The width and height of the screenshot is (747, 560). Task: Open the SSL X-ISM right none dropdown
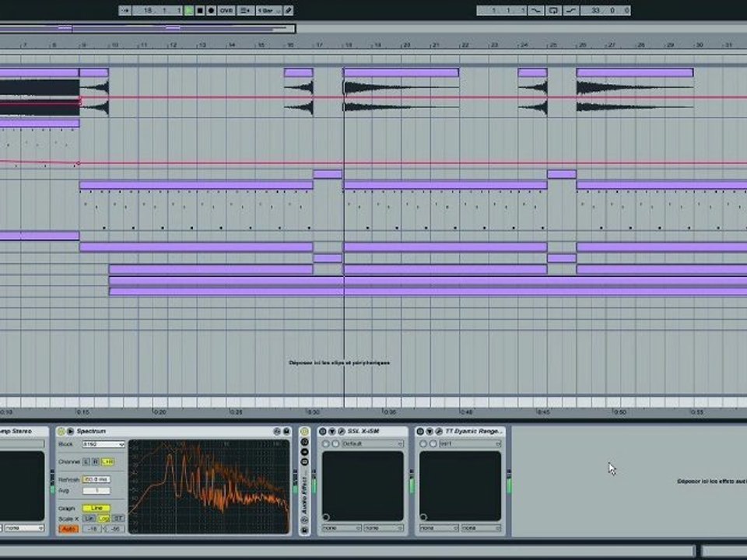[x=384, y=528]
